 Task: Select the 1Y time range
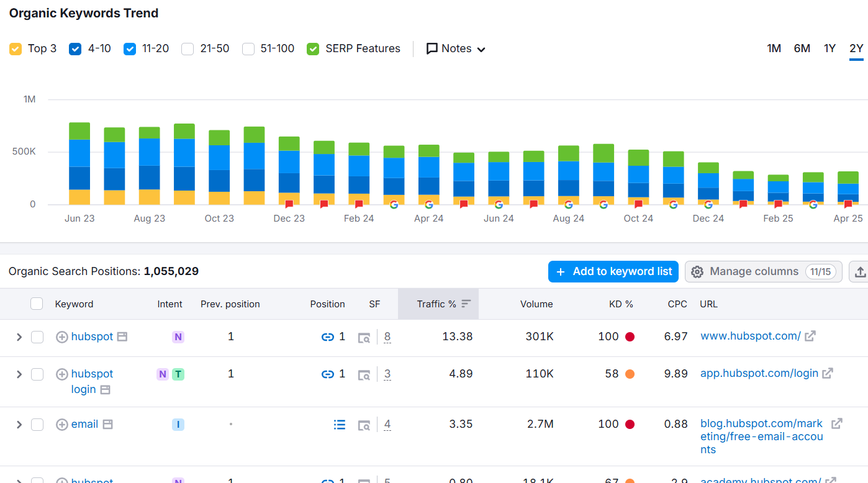(x=830, y=48)
